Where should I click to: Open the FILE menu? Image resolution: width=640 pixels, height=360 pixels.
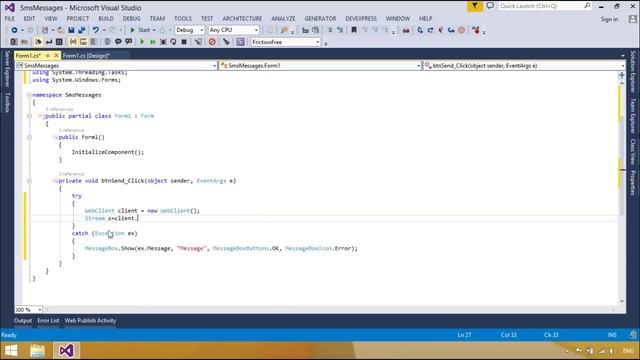[x=10, y=19]
